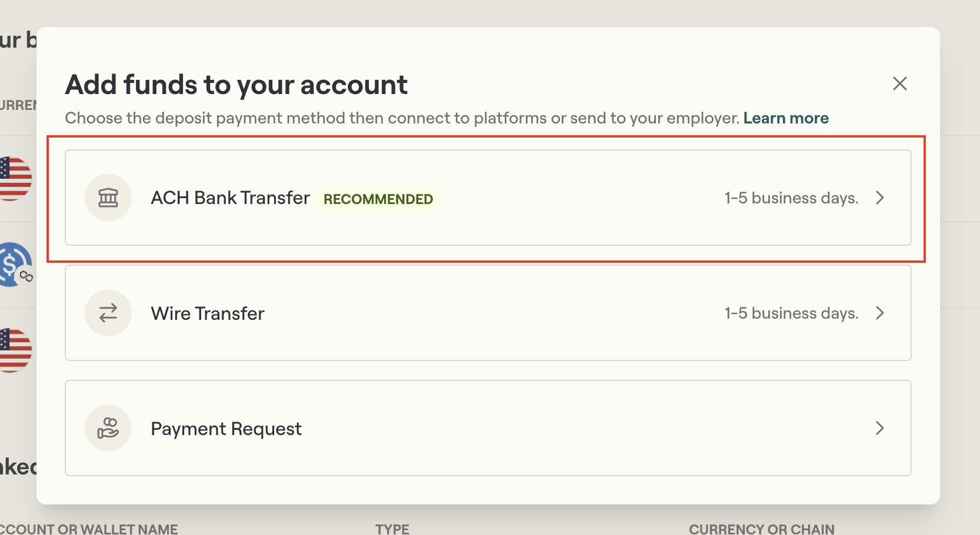Select the hand-with-coins Payment Request icon

(108, 428)
